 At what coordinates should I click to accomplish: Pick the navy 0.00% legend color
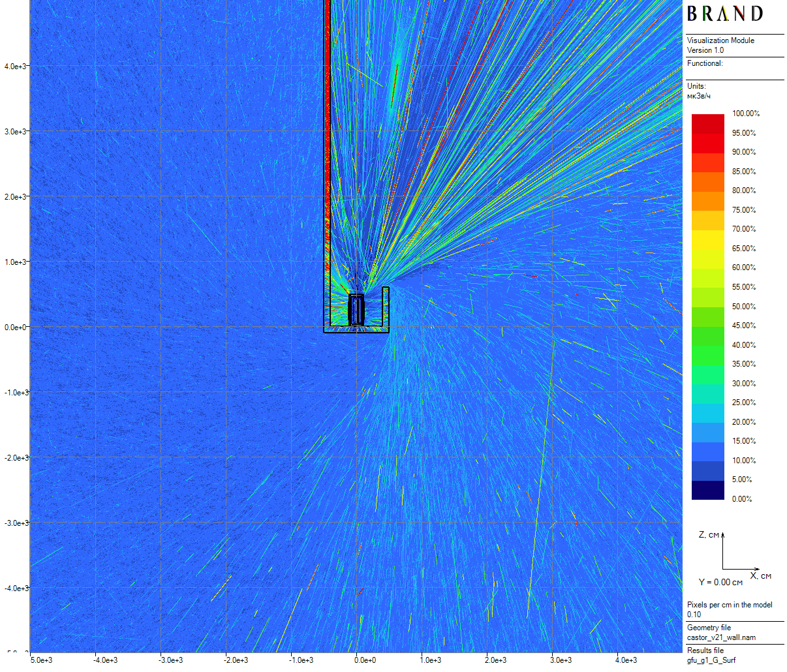coord(707,491)
